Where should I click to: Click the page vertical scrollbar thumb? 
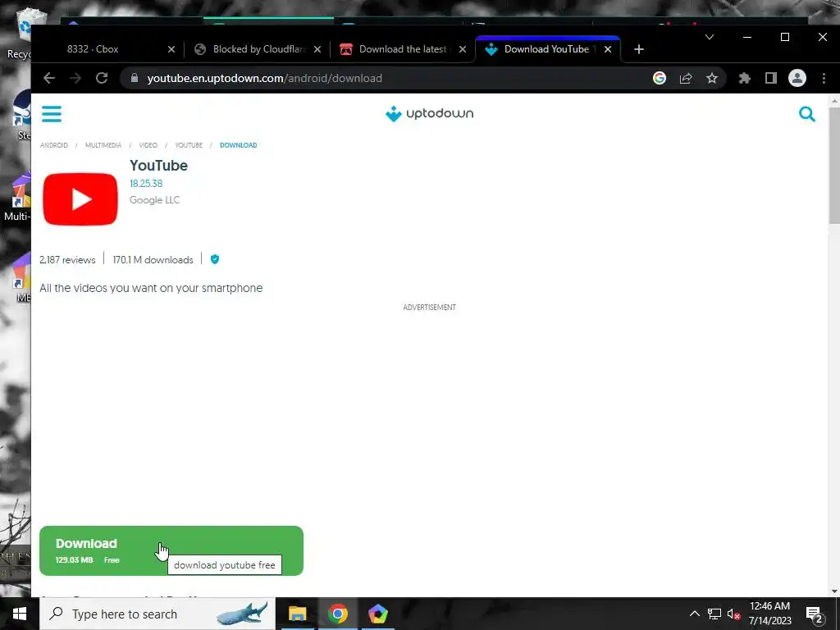[x=834, y=165]
